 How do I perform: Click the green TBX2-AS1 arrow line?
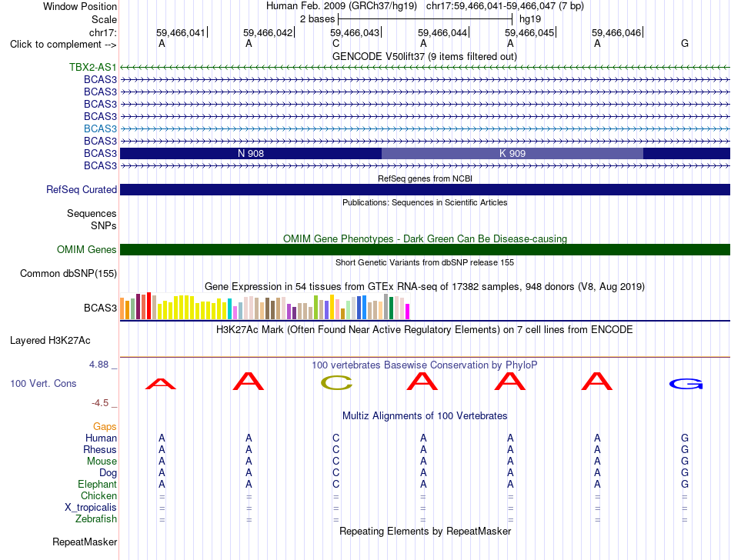click(x=426, y=68)
